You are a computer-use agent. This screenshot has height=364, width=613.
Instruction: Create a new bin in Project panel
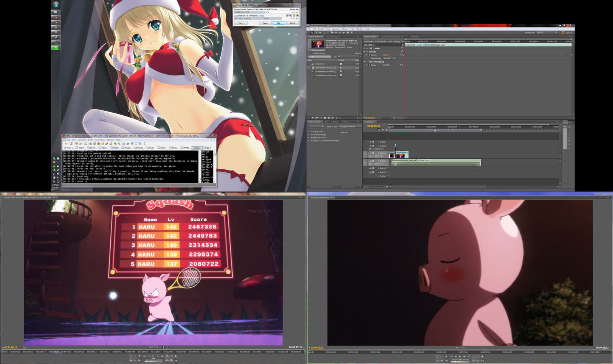click(x=325, y=118)
